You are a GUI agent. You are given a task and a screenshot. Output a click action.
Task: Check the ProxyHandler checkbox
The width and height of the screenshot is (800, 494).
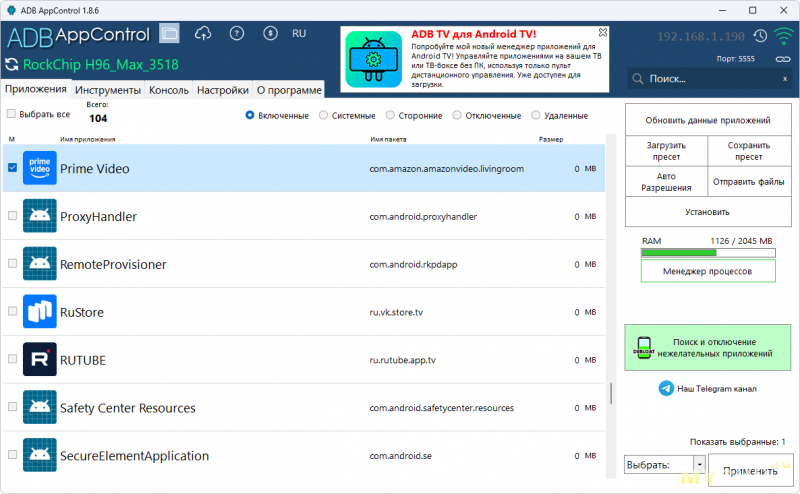click(x=13, y=216)
